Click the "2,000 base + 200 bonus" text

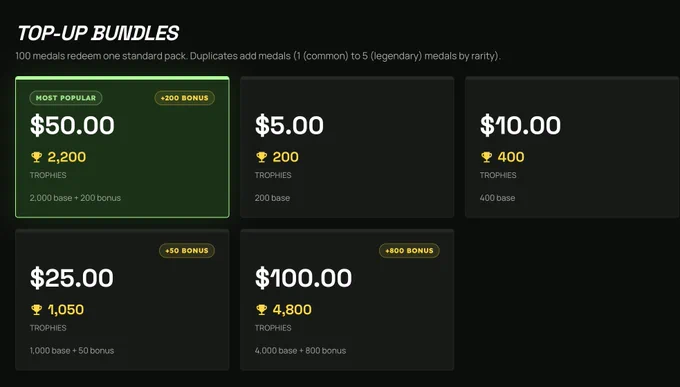[75, 198]
